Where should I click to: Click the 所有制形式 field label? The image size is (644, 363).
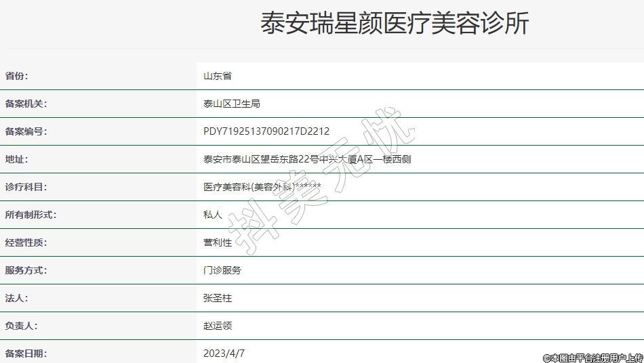31,215
